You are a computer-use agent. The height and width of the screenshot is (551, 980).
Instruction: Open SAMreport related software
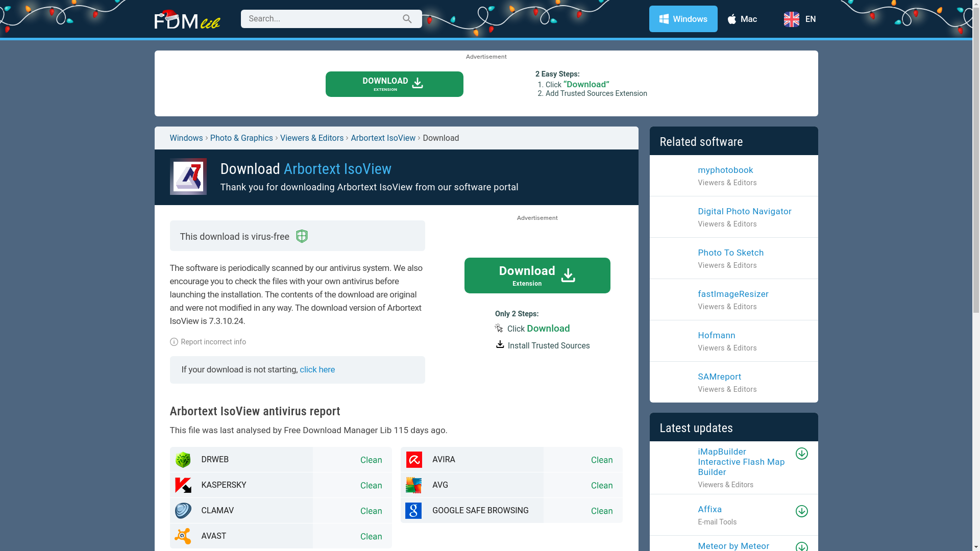[x=719, y=377]
